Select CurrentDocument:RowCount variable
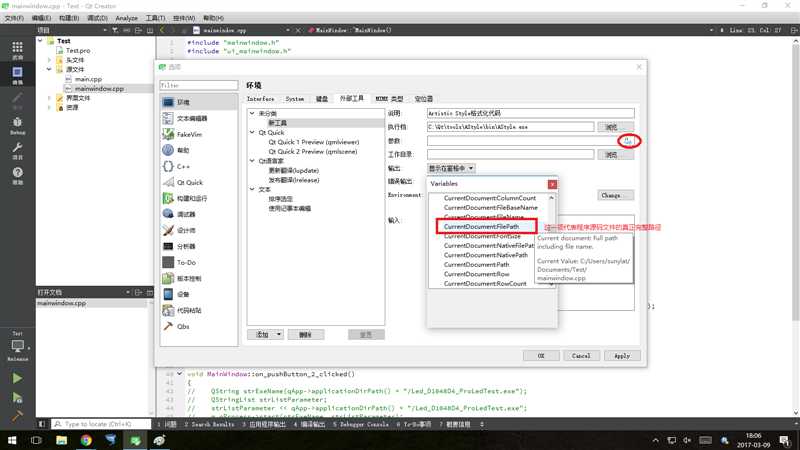 [485, 284]
